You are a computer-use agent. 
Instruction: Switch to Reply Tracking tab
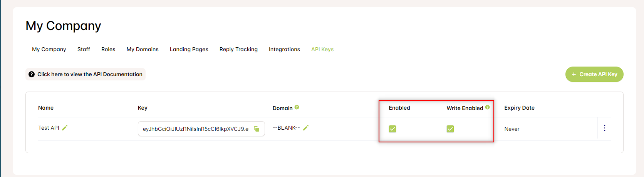point(238,49)
